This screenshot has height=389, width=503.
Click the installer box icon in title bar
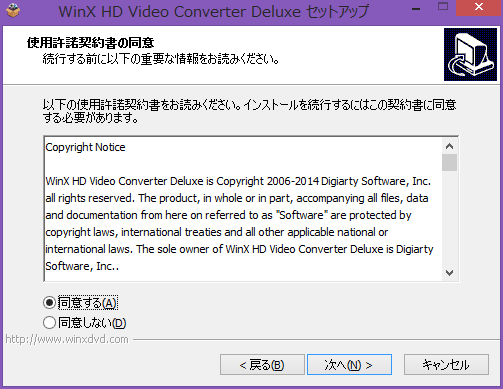click(13, 11)
